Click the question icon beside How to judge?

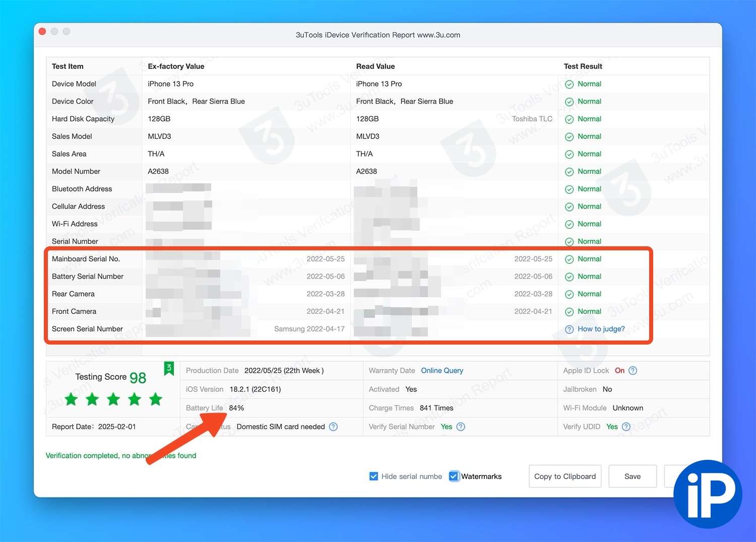[569, 329]
